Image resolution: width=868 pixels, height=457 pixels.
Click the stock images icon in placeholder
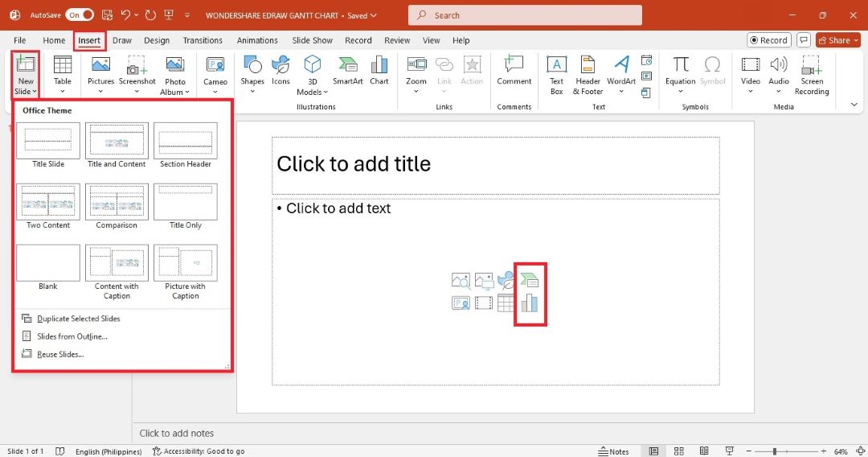(461, 281)
